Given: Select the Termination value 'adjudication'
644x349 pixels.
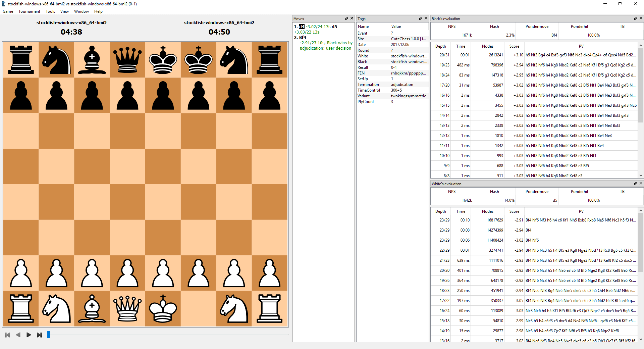Looking at the screenshot, I should [402, 85].
